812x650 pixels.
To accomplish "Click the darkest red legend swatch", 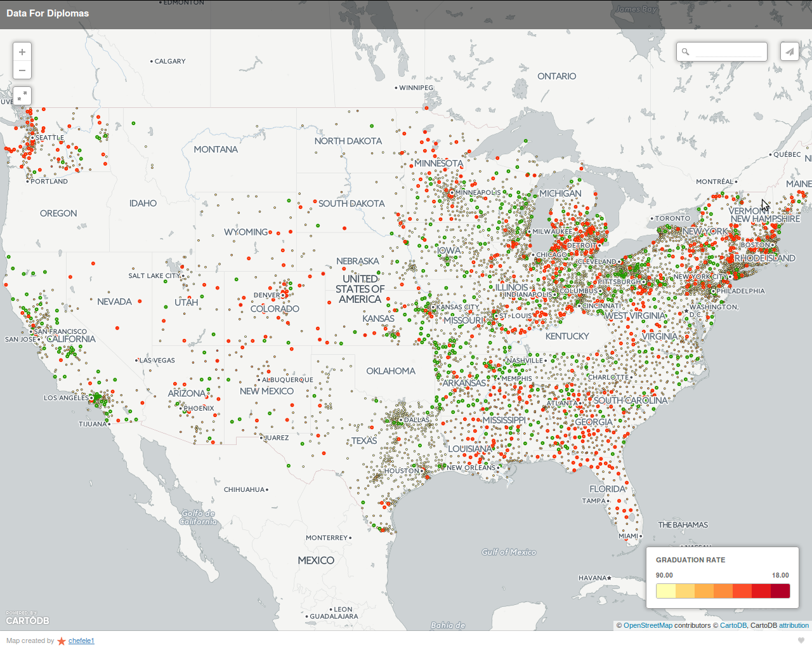I will tap(780, 591).
